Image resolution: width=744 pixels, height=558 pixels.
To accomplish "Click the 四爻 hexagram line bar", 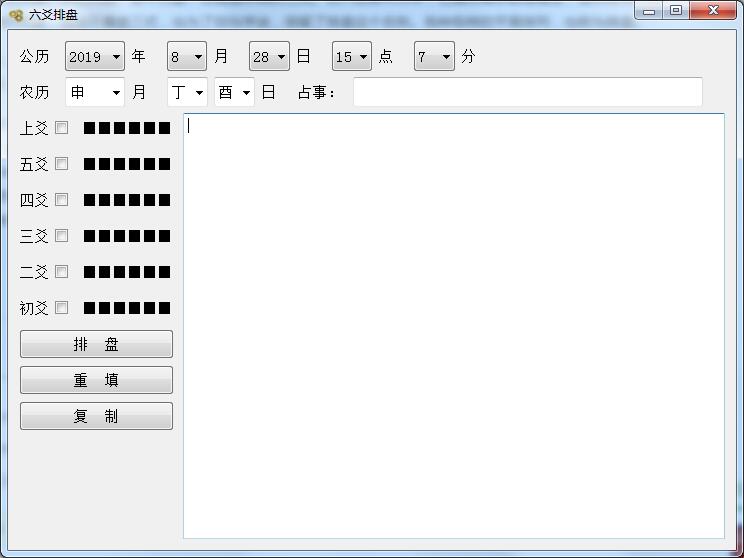I will tap(127, 200).
